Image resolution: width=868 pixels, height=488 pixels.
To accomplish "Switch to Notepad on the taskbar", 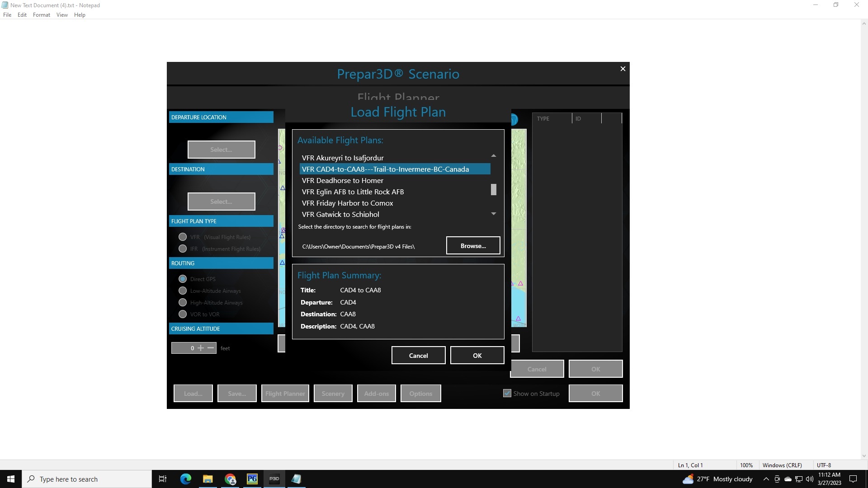I will click(297, 479).
